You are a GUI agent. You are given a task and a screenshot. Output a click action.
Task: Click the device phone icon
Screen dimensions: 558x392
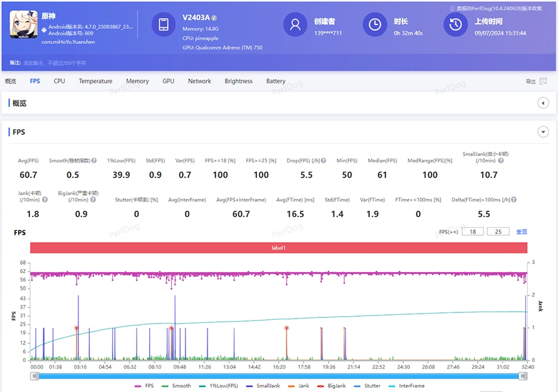point(164,24)
